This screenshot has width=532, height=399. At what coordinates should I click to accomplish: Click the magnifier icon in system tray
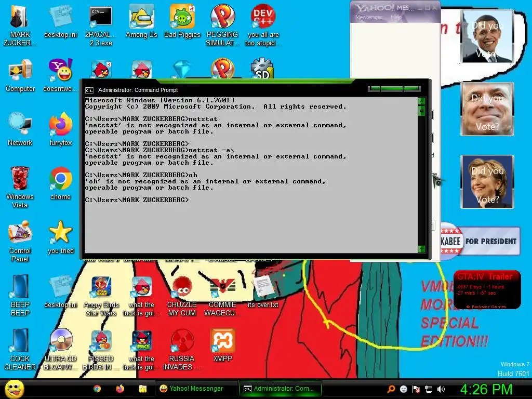[391, 389]
